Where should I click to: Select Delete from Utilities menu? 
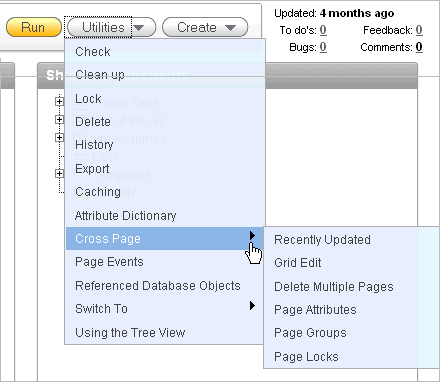165,122
